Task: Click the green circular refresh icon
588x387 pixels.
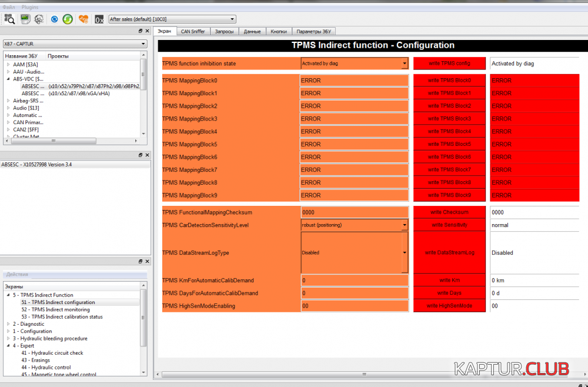Action: (x=68, y=19)
